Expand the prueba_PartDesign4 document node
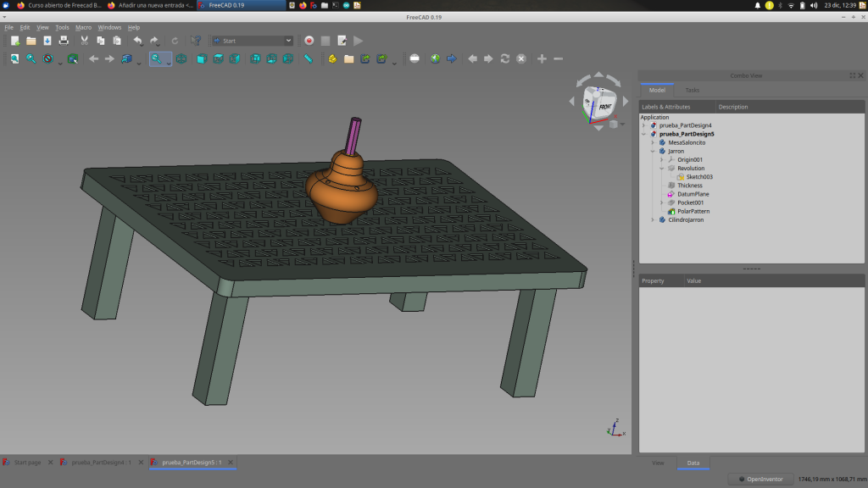The image size is (868, 488). pos(643,125)
